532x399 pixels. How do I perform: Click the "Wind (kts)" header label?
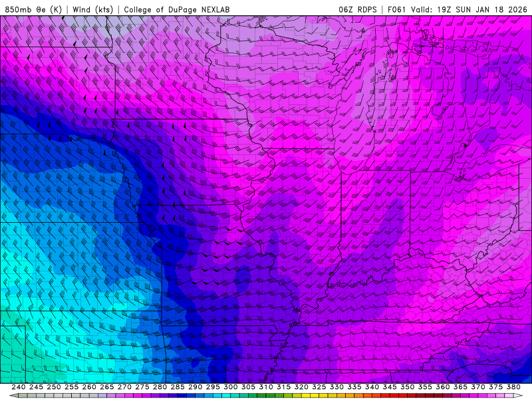[92, 9]
